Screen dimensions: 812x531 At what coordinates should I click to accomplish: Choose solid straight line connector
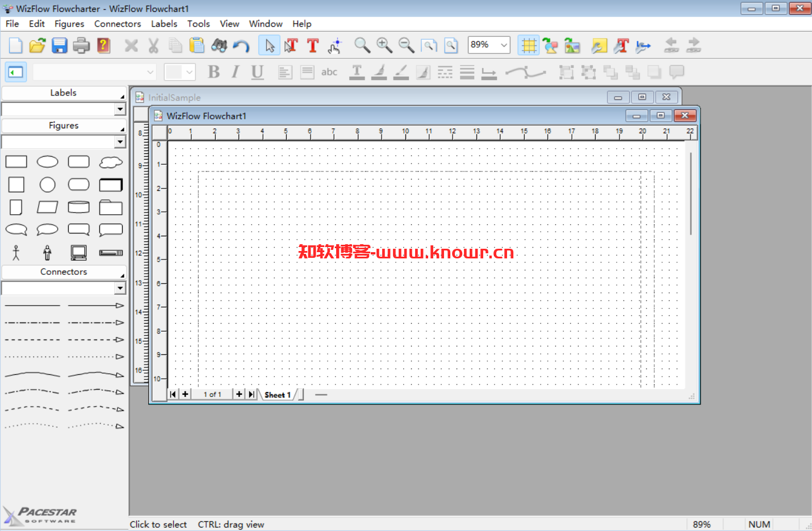(x=32, y=306)
